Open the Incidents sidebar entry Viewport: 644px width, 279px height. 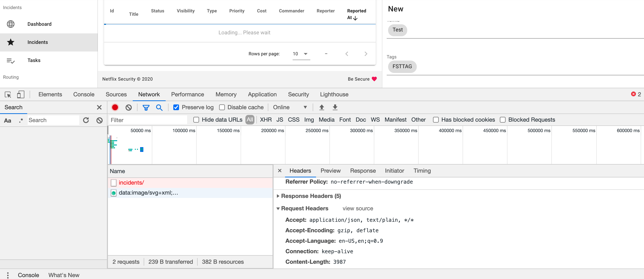[x=38, y=42]
